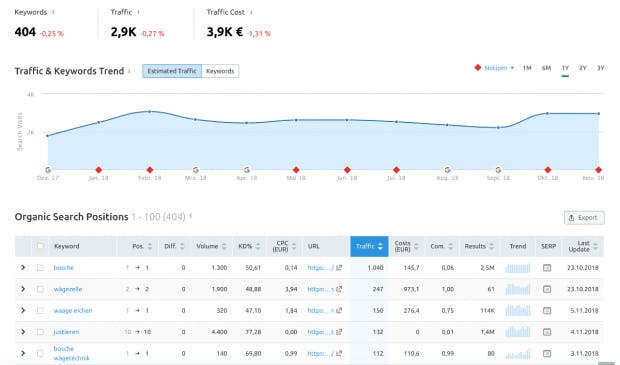620x365 pixels.
Task: Select the 1Y time range
Action: click(565, 68)
